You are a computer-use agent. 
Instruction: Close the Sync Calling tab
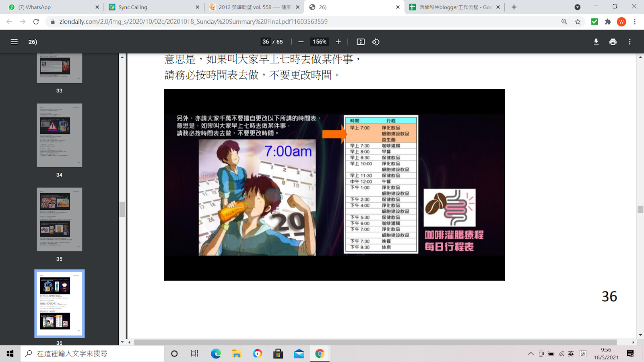tap(197, 7)
